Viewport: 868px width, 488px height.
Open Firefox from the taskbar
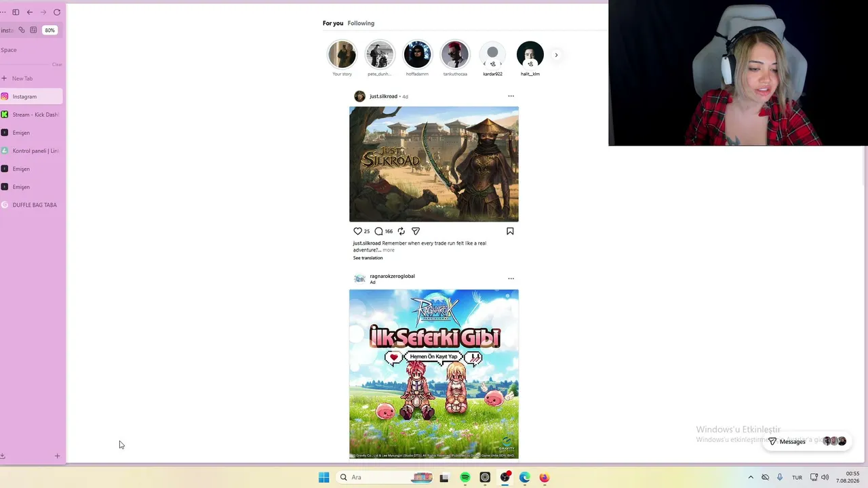click(x=544, y=478)
